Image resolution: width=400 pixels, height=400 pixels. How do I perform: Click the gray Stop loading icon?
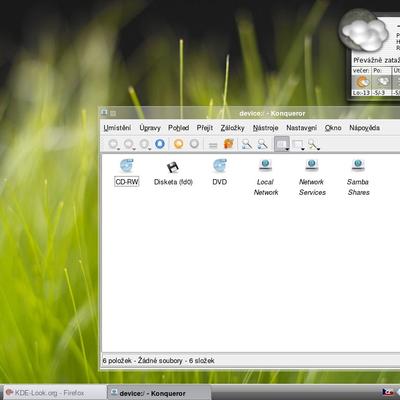(x=194, y=144)
